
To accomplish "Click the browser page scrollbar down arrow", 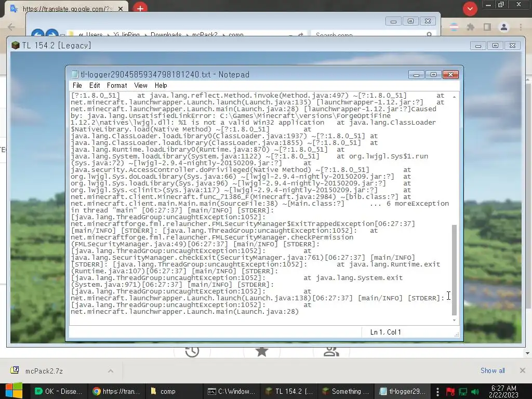I will [x=527, y=353].
